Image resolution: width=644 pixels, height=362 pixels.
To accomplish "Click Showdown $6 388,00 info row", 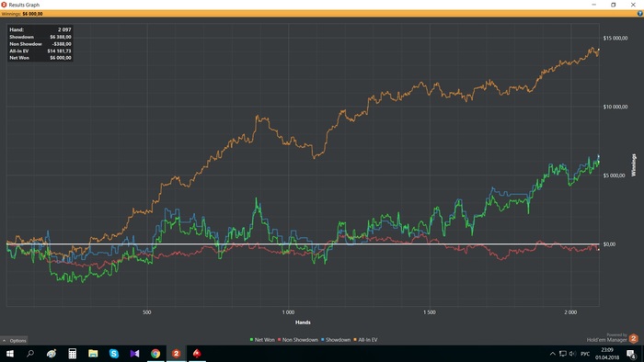I will coord(40,37).
